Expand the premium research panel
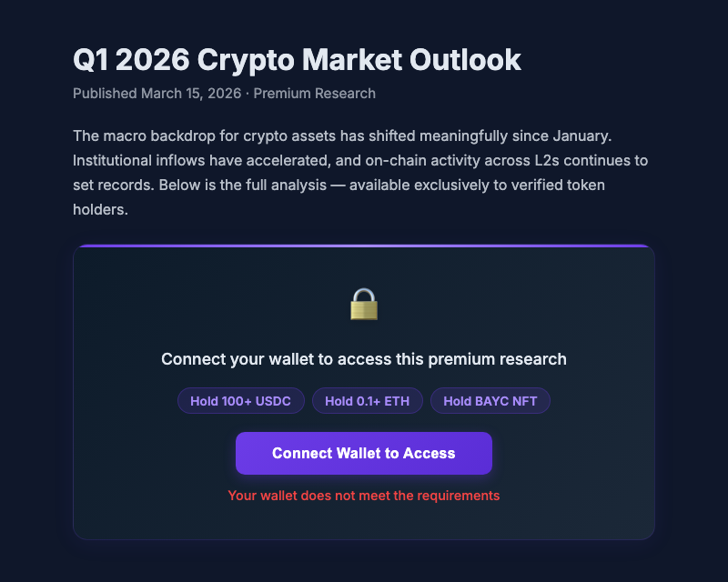728x582 pixels. point(364,453)
